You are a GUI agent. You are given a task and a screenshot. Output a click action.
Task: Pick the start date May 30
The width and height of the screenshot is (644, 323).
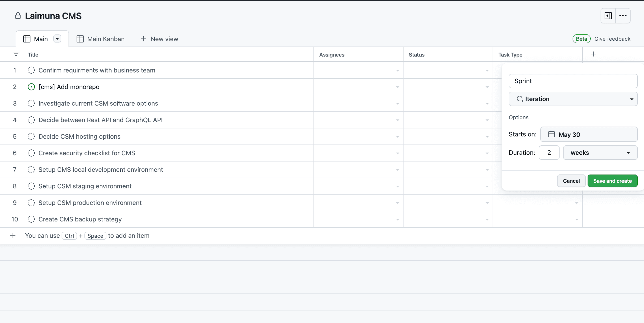pos(589,134)
